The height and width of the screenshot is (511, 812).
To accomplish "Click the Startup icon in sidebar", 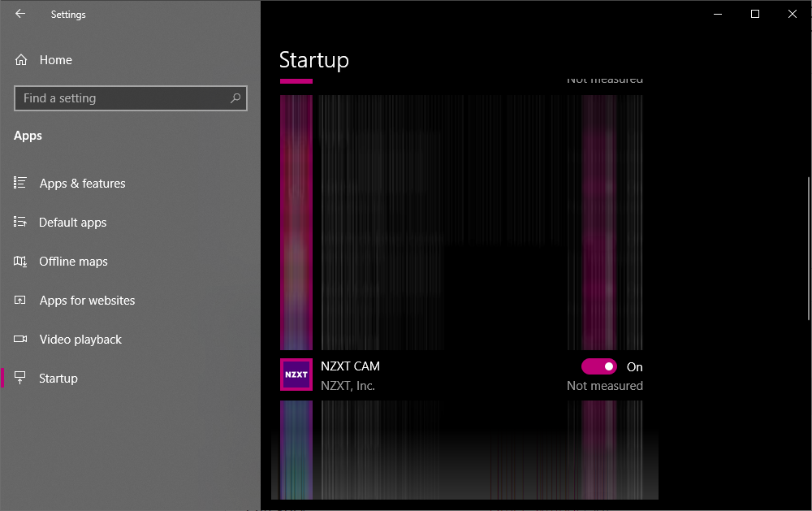I will (x=20, y=378).
